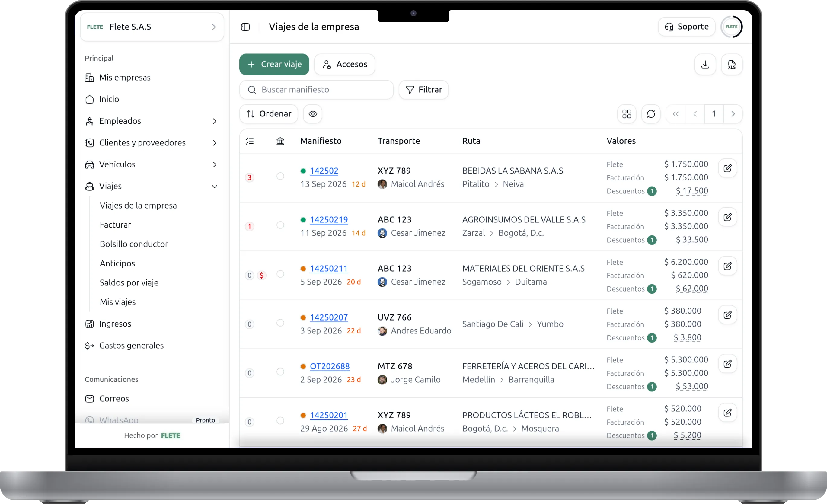
Task: Select the radio for manifest 14250207
Action: click(x=280, y=323)
